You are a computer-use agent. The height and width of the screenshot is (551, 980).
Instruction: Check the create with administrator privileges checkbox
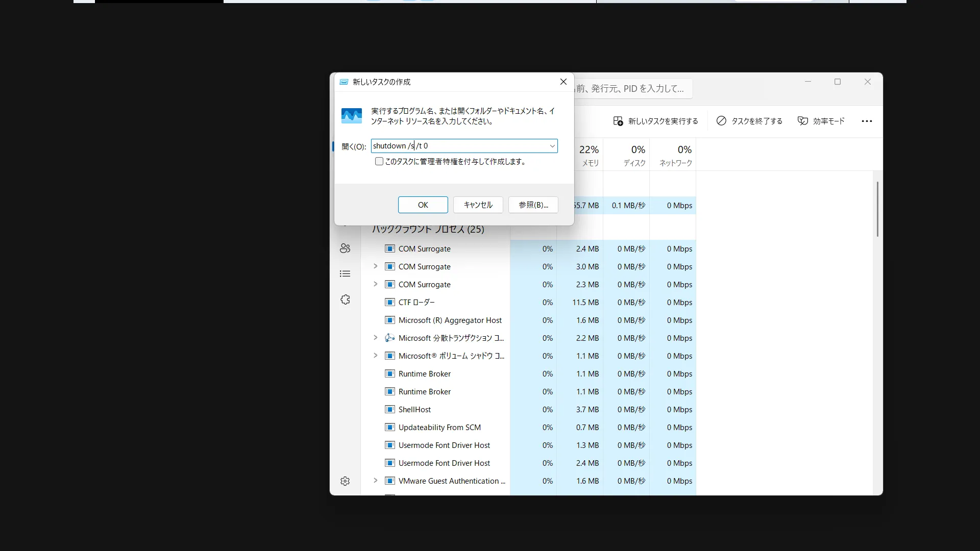click(379, 161)
